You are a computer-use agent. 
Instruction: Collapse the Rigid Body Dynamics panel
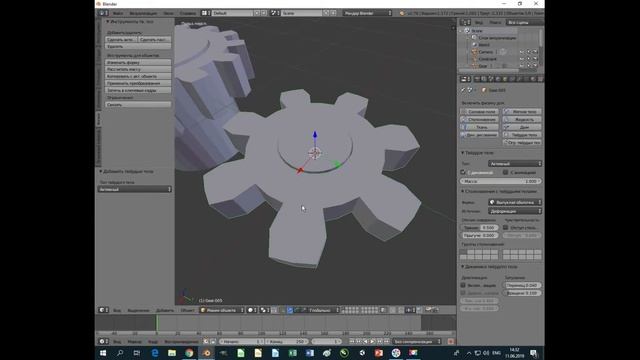click(x=488, y=267)
